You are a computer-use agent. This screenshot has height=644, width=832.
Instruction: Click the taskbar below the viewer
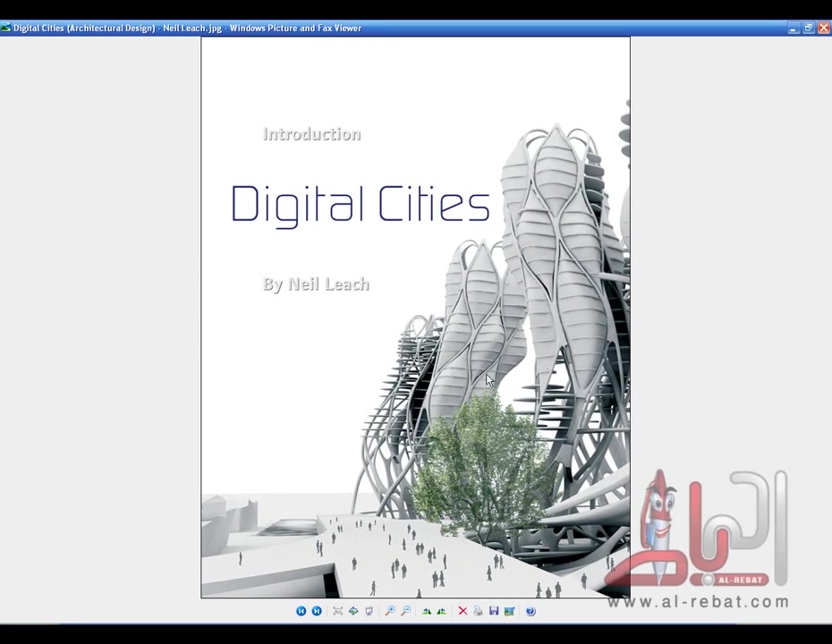point(416,637)
